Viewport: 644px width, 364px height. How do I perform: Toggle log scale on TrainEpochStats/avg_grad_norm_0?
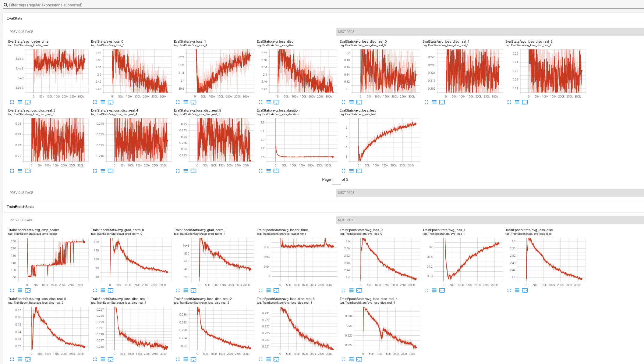coord(103,291)
